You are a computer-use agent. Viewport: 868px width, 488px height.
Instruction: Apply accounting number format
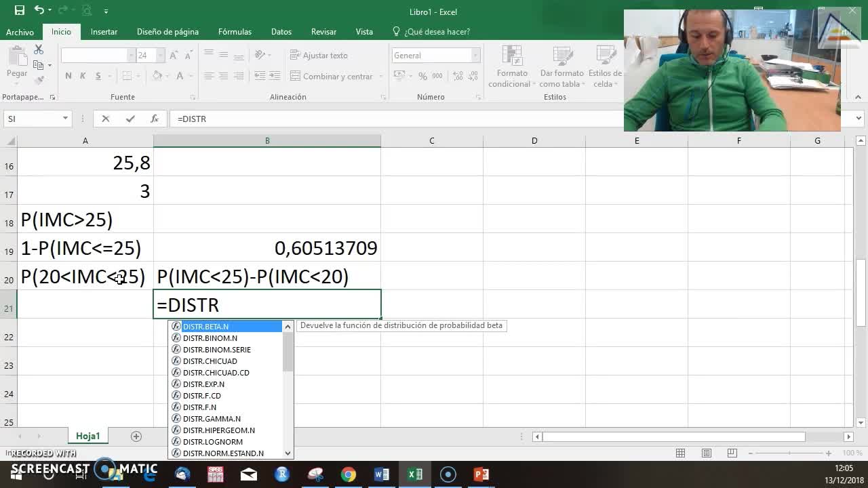click(400, 76)
